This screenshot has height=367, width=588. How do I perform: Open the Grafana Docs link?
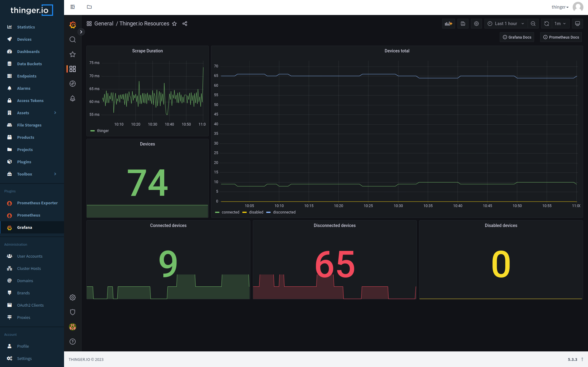517,37
